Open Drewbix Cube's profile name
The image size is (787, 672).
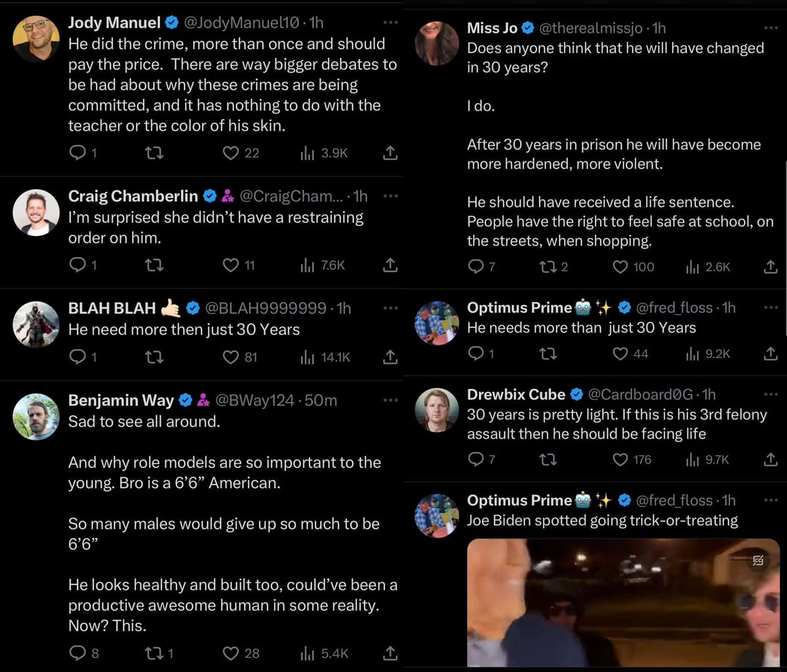coord(515,395)
